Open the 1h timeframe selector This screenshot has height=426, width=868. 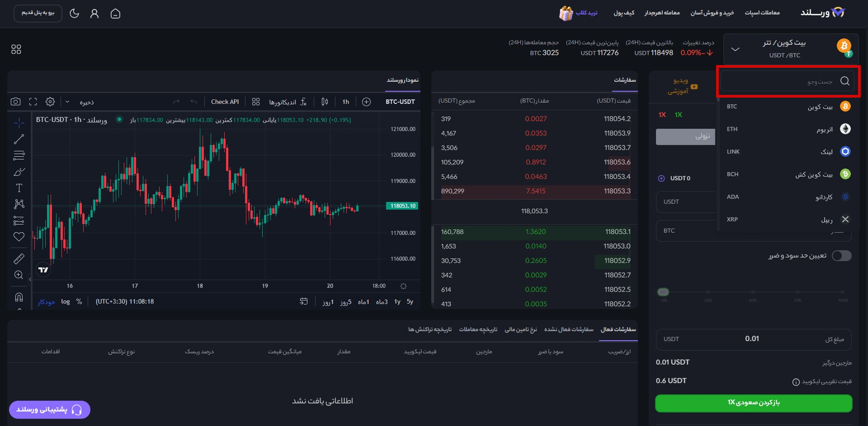[x=345, y=102]
